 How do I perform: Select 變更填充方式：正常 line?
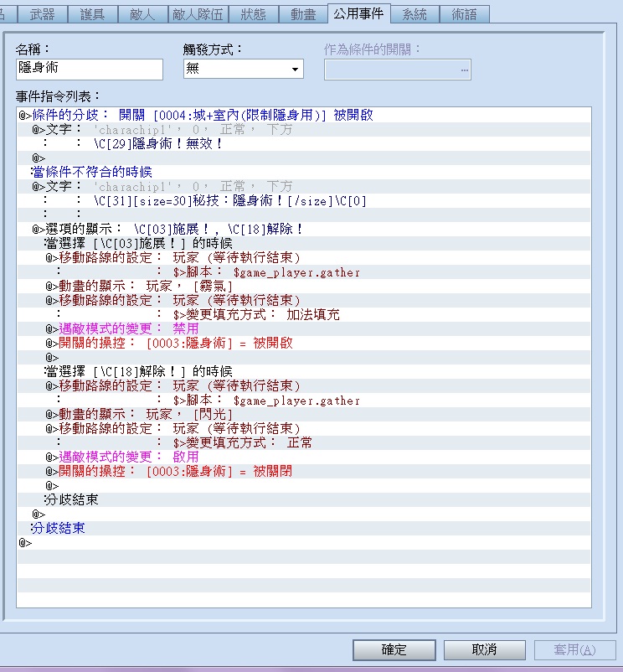click(304, 442)
